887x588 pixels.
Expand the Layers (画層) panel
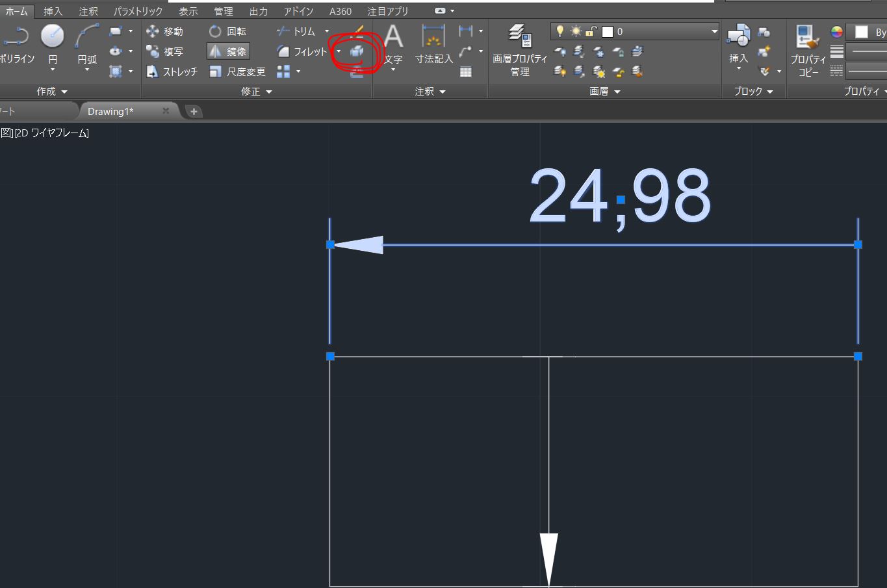click(x=605, y=92)
